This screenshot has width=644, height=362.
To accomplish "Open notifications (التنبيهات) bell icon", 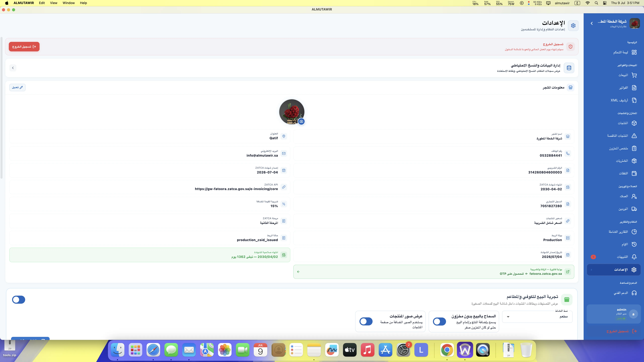I will pyautogui.click(x=634, y=257).
